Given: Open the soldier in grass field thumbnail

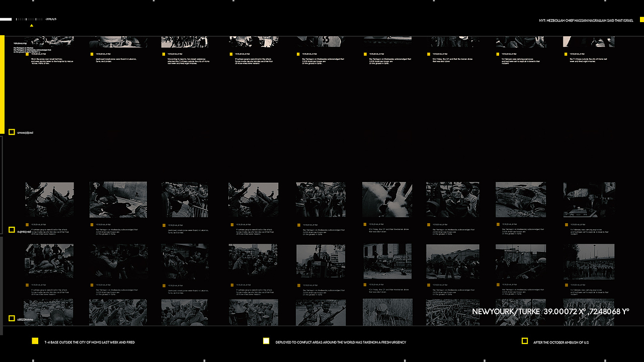Looking at the screenshot, I should (x=387, y=312).
